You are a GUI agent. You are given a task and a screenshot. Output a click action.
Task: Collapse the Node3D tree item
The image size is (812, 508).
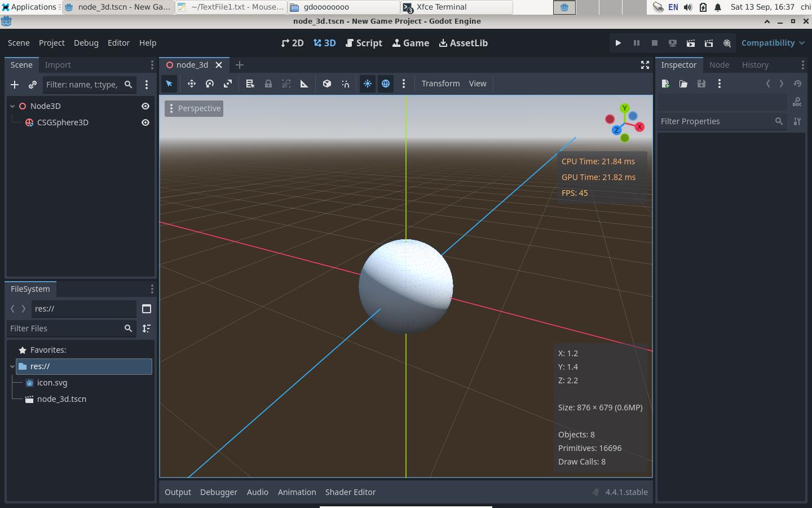(12, 106)
